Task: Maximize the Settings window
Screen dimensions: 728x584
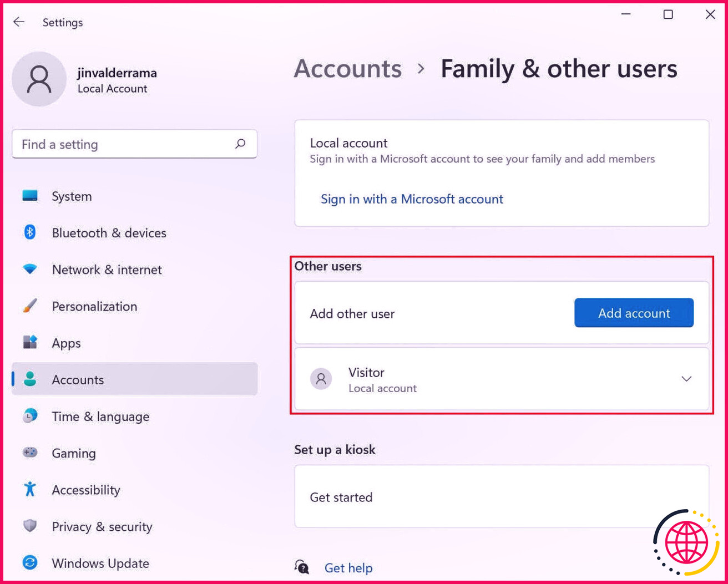Action: [x=668, y=14]
